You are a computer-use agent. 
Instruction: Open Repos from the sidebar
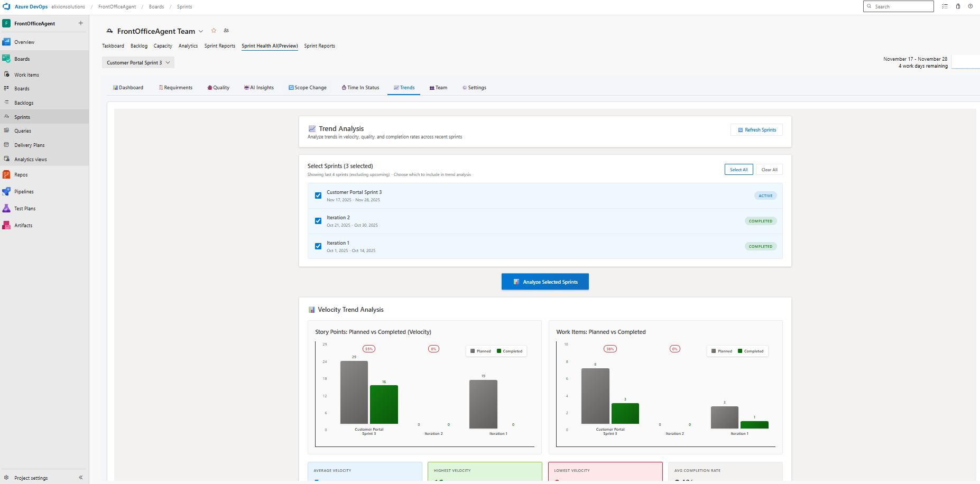pos(21,175)
